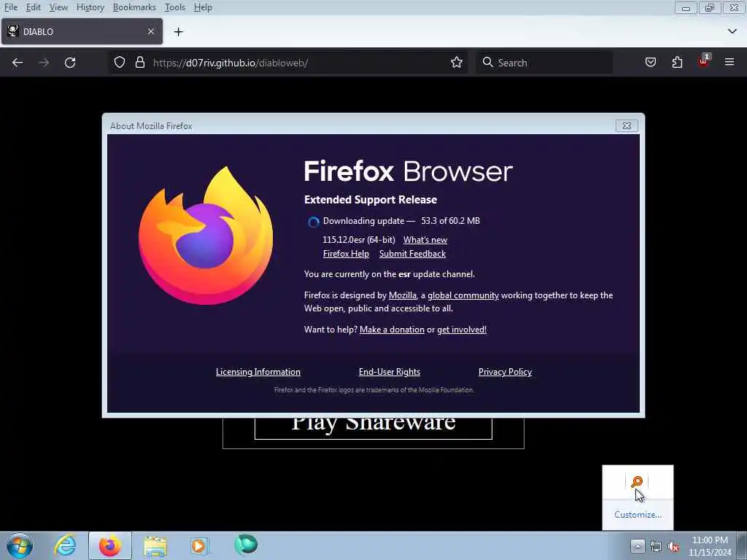Click the URL address bar
The height and width of the screenshot is (560, 747).
pos(288,63)
